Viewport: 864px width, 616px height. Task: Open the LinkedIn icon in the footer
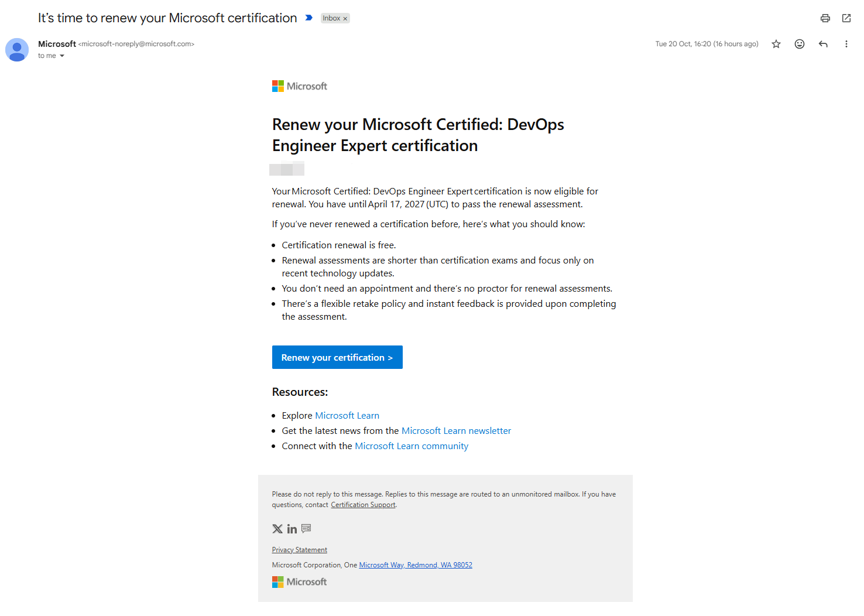(x=292, y=529)
